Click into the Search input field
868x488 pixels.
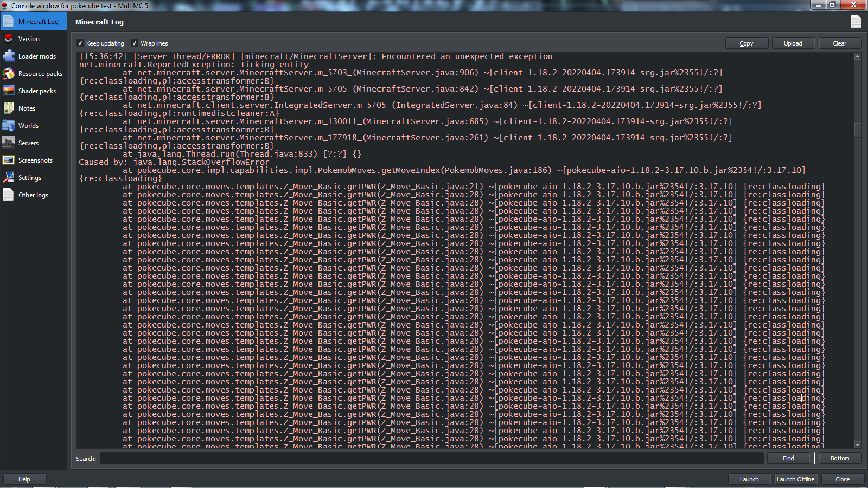point(432,458)
